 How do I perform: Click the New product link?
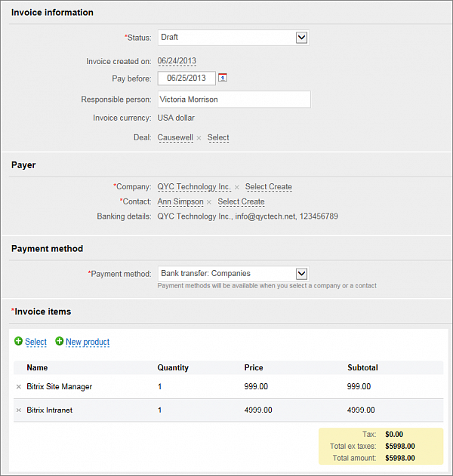(x=88, y=342)
